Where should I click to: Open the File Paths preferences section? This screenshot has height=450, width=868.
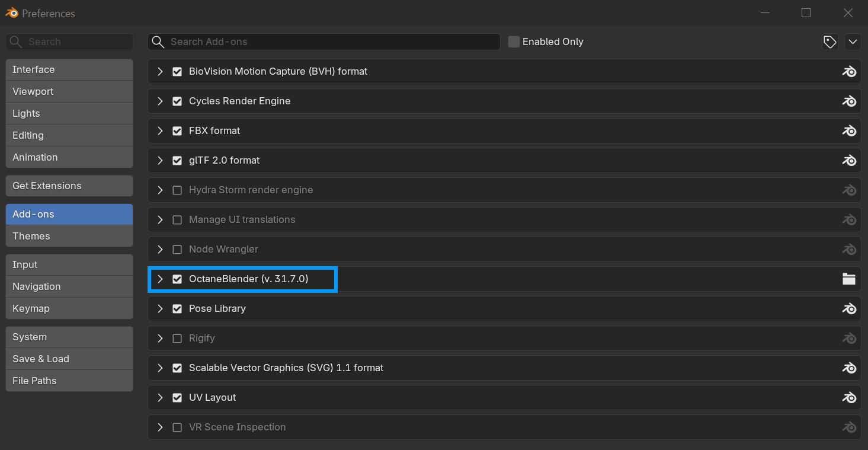[x=69, y=381]
